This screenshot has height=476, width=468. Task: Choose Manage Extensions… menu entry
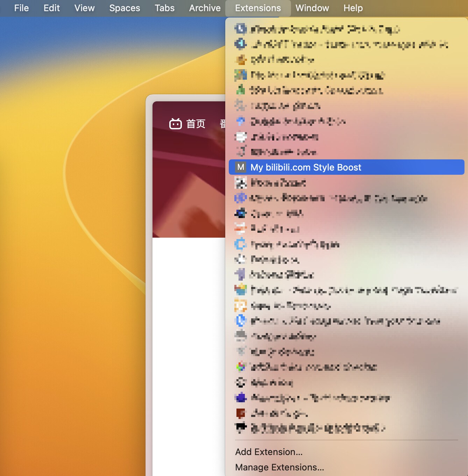tap(279, 467)
